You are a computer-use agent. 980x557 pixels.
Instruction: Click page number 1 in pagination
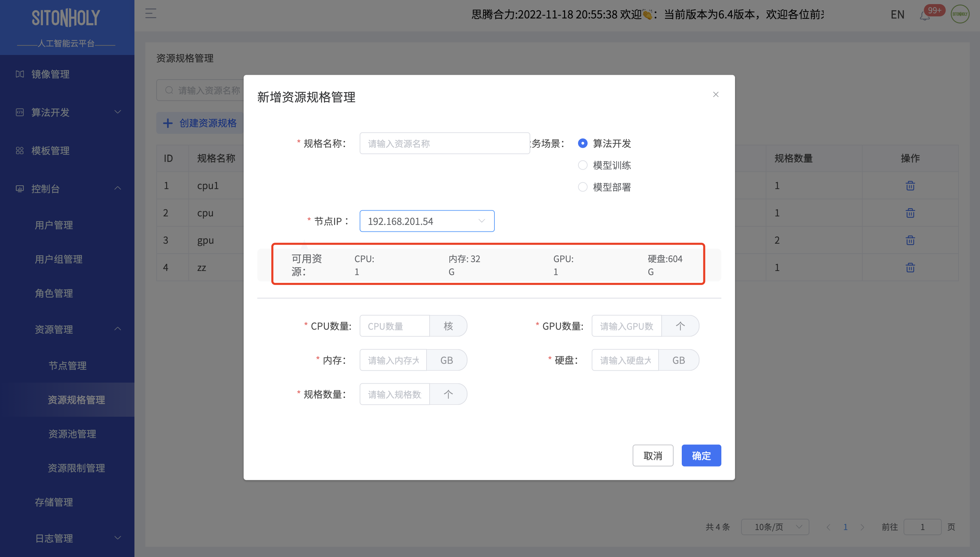[x=846, y=527]
